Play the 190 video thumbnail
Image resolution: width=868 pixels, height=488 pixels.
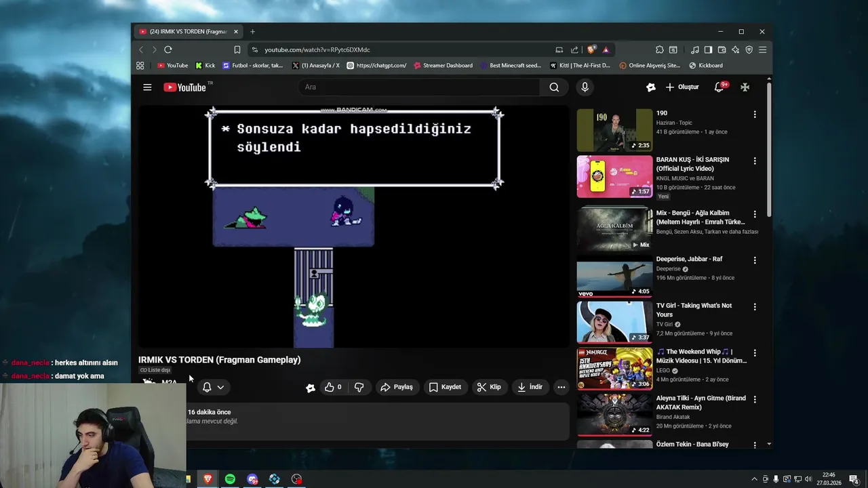click(x=614, y=130)
